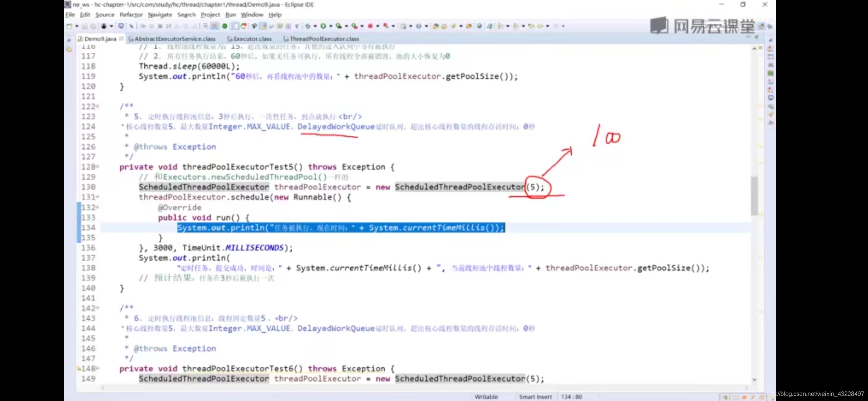The height and width of the screenshot is (401, 868).
Task: Click the Resume debug icon
Action: tap(143, 26)
